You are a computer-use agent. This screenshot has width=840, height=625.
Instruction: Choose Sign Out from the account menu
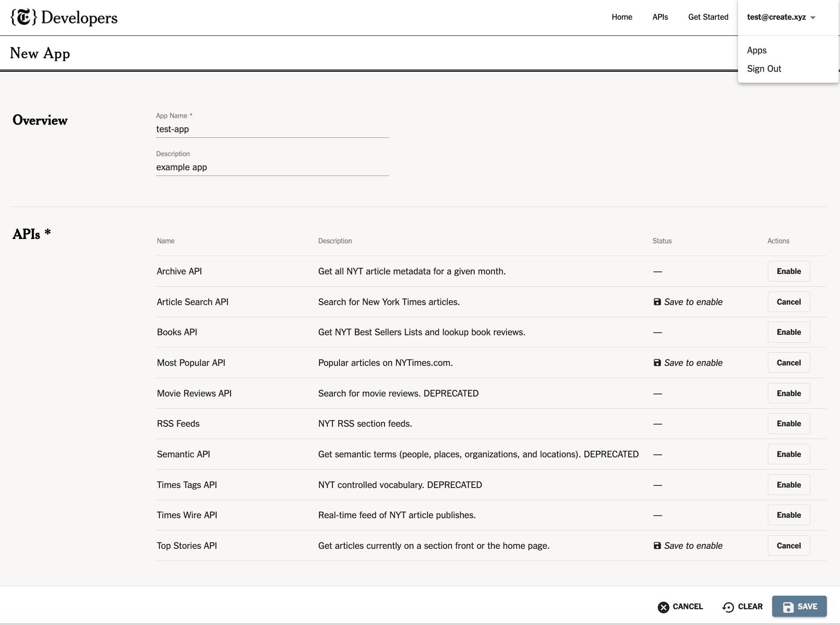764,69
